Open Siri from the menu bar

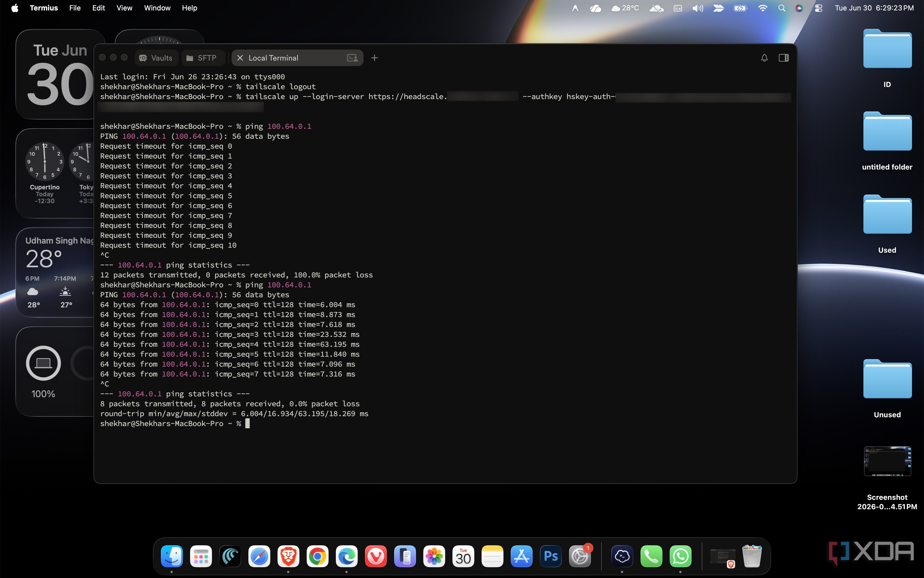click(799, 8)
